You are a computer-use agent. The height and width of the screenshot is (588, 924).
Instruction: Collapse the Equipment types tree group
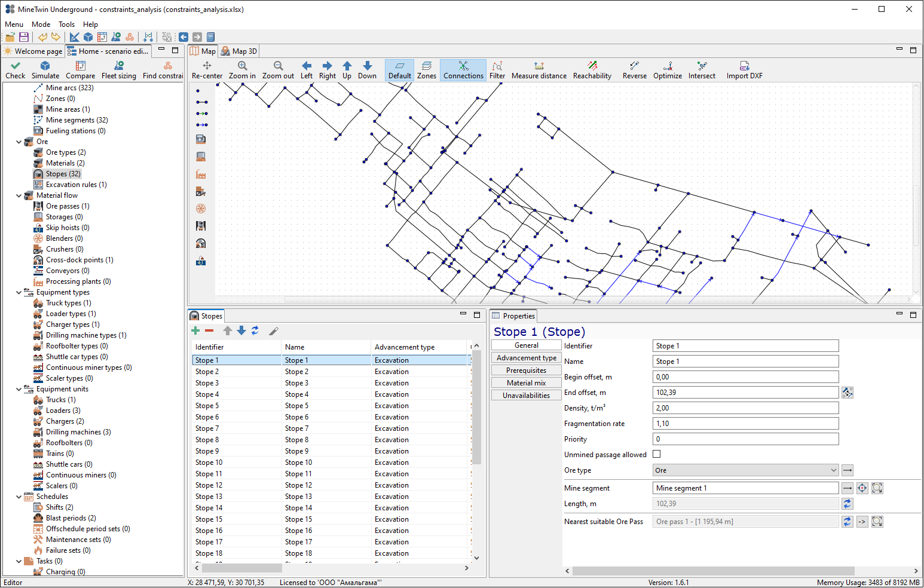[x=19, y=292]
